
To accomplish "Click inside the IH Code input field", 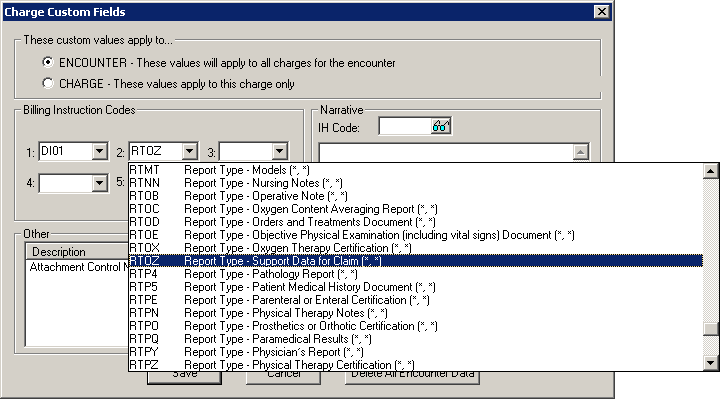I will [x=405, y=126].
